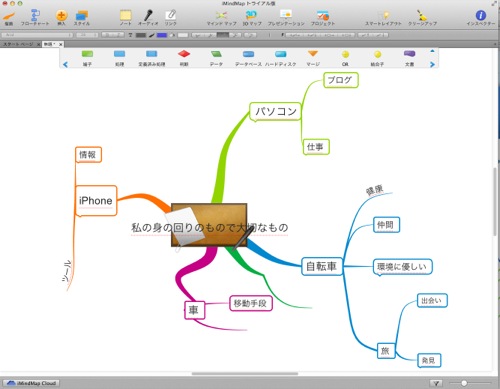This screenshot has width=500, height=389.
Task: Select the 発見 node
Action: click(x=429, y=360)
